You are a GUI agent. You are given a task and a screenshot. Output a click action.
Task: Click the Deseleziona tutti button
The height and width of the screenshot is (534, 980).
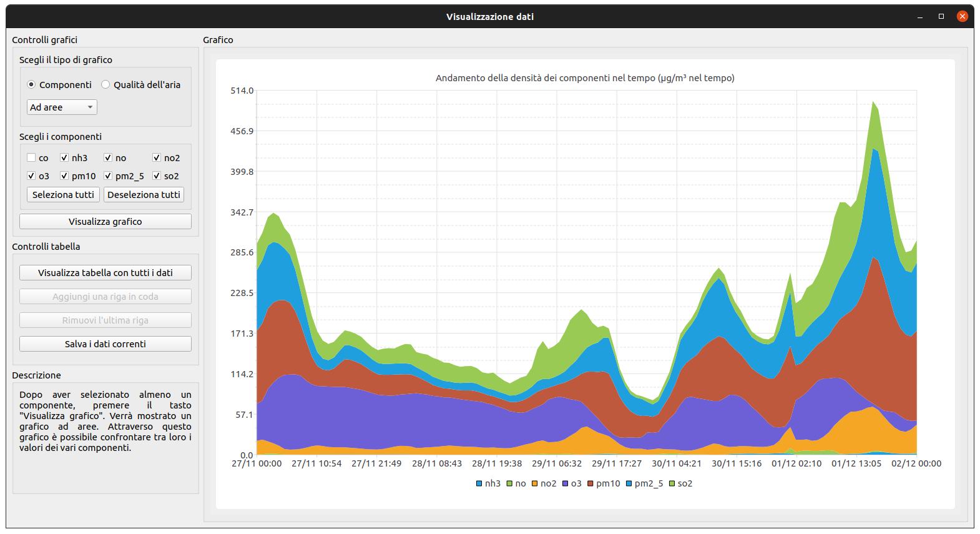coord(144,195)
